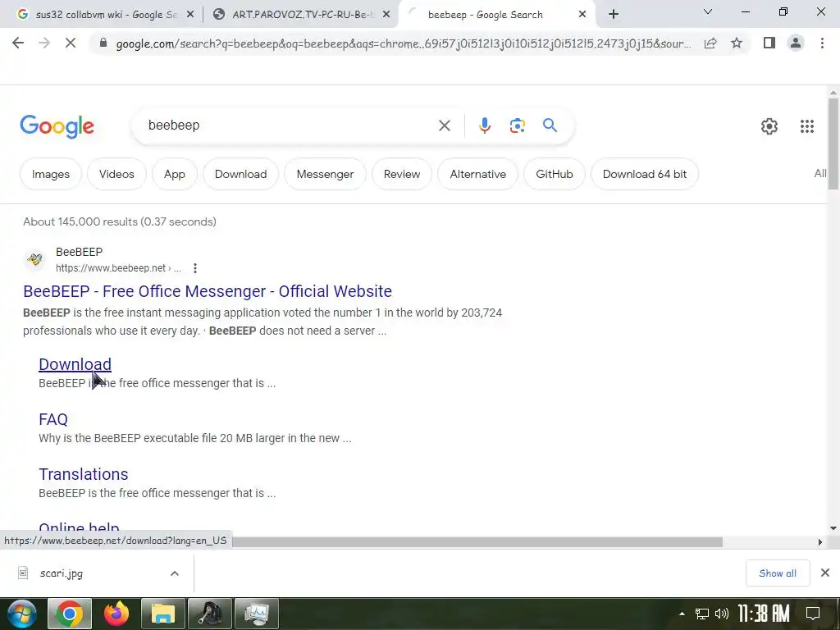Show hidden system tray icons

click(x=682, y=614)
